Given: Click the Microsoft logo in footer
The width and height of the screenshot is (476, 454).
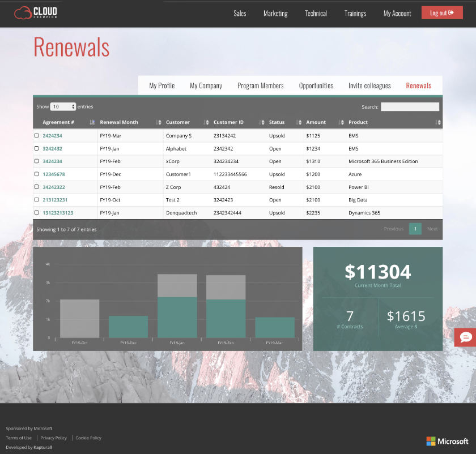Looking at the screenshot, I should click(x=447, y=441).
